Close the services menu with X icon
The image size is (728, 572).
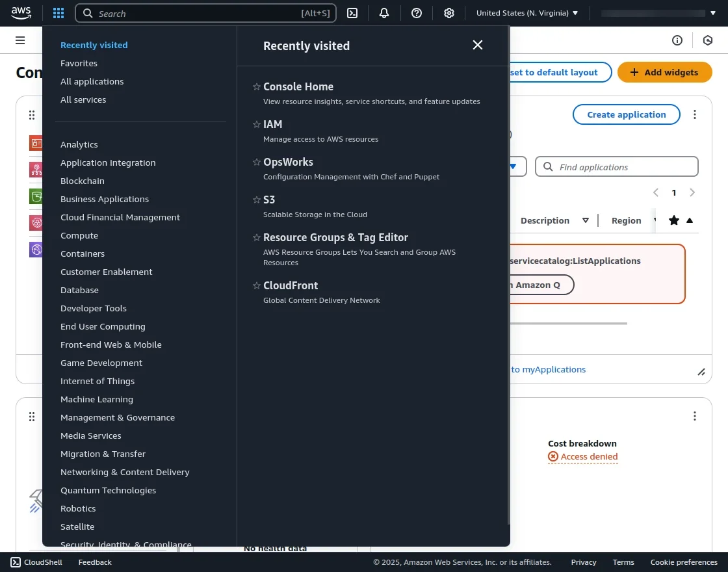click(x=478, y=45)
